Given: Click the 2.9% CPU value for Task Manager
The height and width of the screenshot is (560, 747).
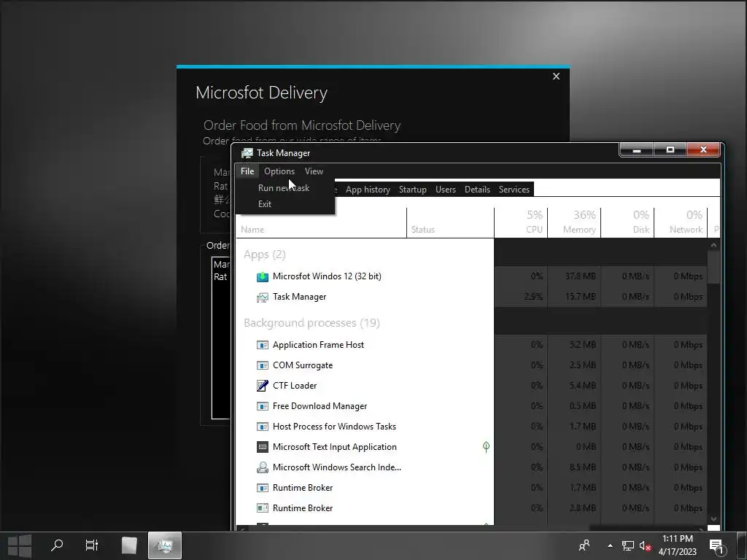Looking at the screenshot, I should [x=533, y=297].
